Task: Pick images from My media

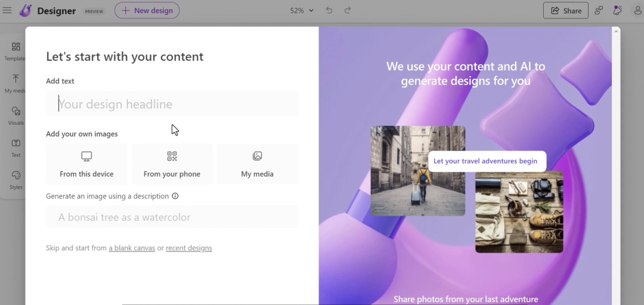Action: pyautogui.click(x=257, y=164)
